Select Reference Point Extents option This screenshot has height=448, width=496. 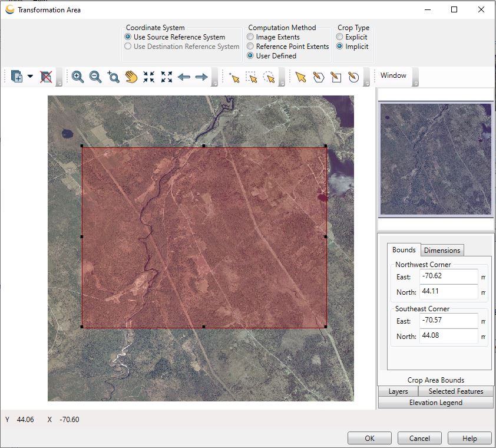251,47
